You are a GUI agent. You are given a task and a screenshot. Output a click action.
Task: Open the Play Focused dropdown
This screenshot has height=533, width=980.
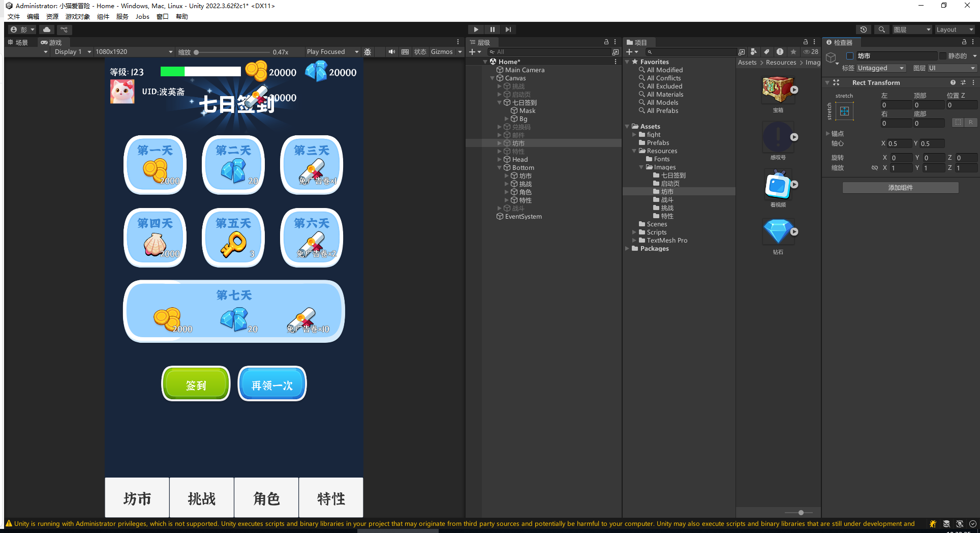[x=332, y=52]
